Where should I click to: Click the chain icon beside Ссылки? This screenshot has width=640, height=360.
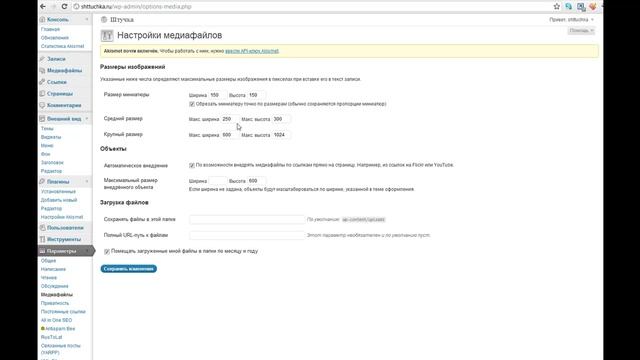point(42,82)
